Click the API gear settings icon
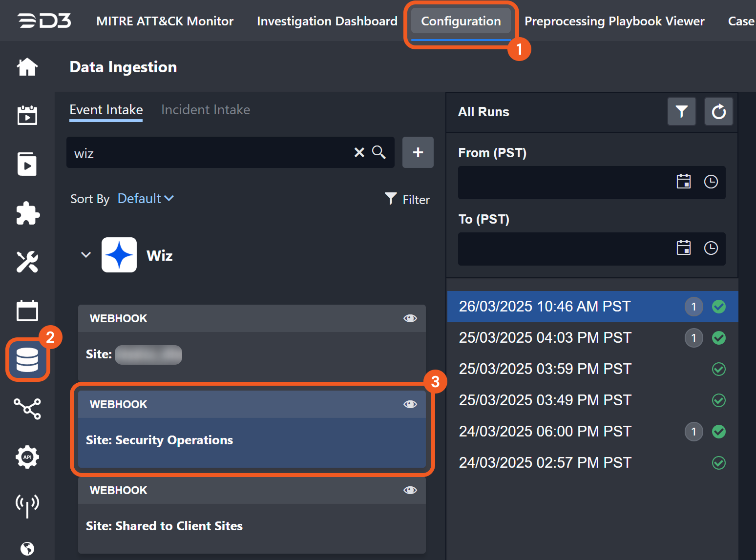The width and height of the screenshot is (756, 560). tap(27, 457)
